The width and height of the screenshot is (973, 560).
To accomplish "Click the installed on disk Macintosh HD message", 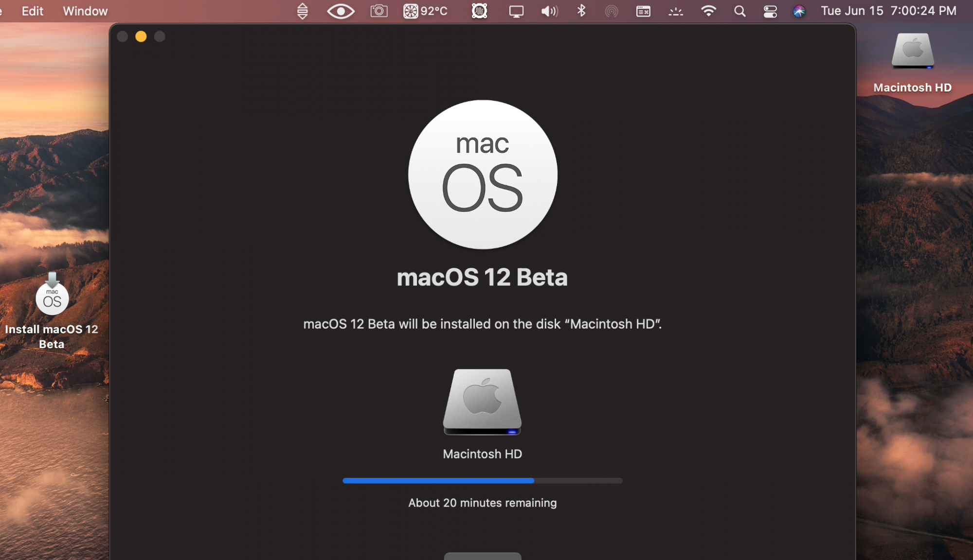I will point(482,324).
